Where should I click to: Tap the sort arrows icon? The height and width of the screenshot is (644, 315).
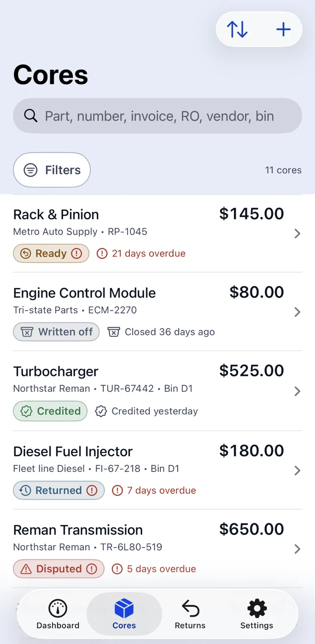click(x=237, y=30)
